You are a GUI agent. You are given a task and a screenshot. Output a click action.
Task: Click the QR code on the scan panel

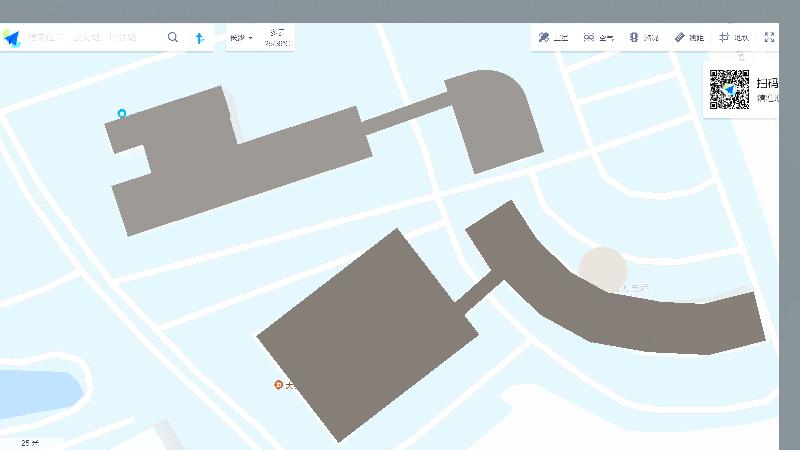point(729,89)
